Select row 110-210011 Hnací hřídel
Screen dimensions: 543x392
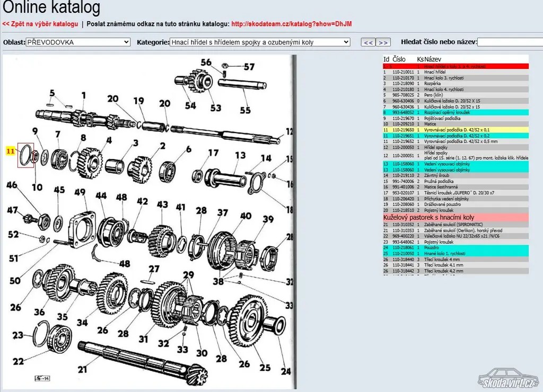coord(456,72)
